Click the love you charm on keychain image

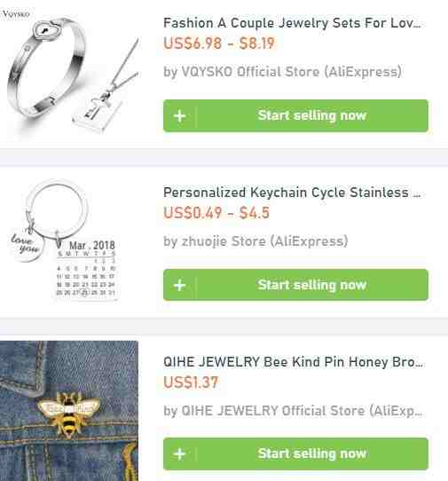[27, 246]
